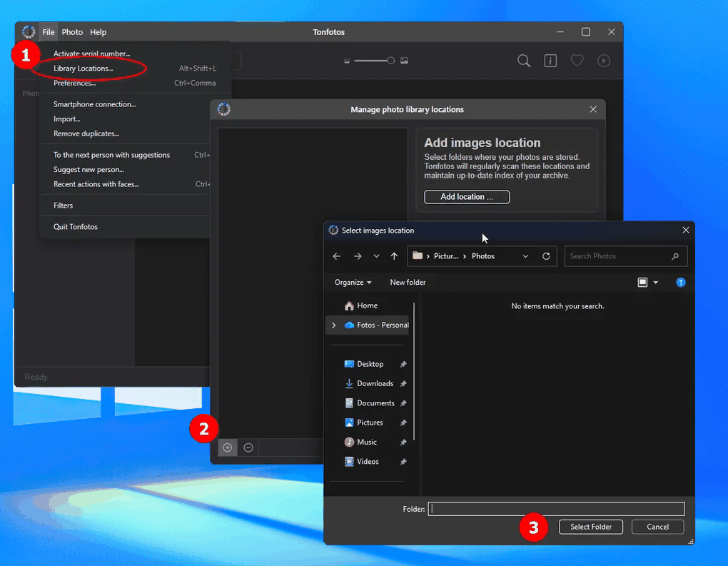Click the Add location button

(467, 197)
